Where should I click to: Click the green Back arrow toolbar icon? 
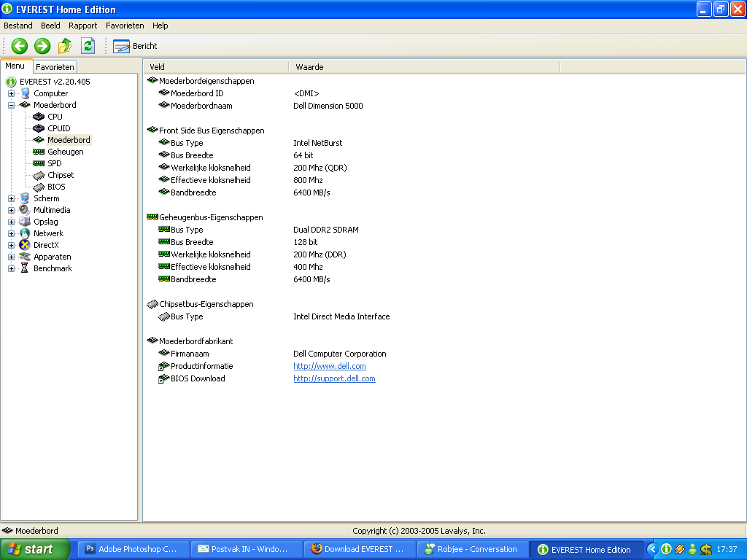20,46
